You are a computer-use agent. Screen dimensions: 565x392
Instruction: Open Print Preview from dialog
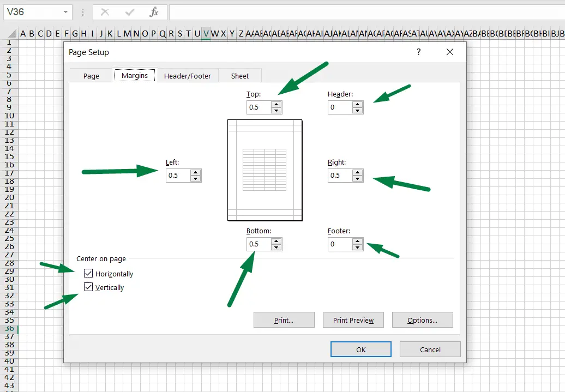(353, 320)
